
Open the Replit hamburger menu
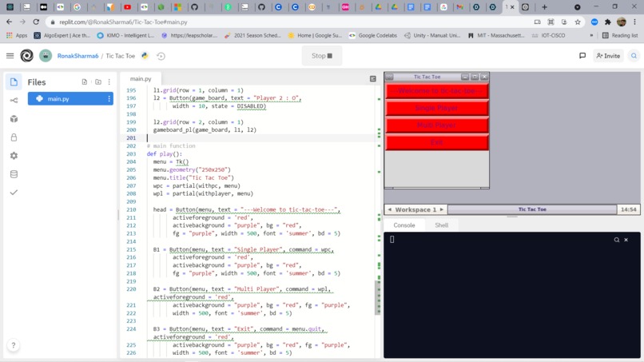click(x=10, y=55)
